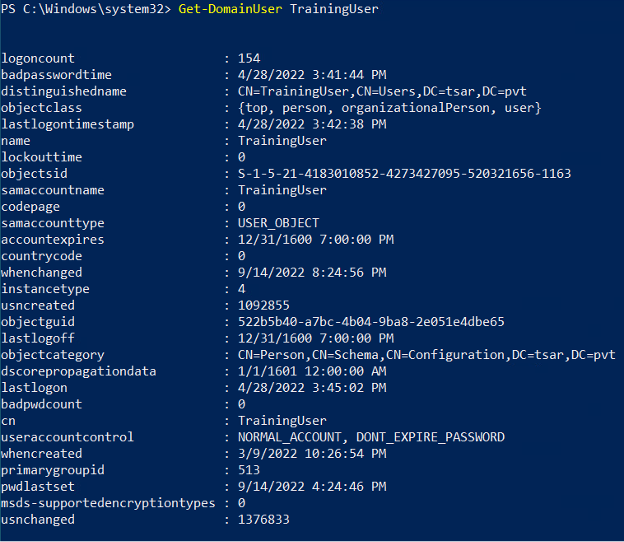Click the usnchanged value 1376833

coord(263,520)
